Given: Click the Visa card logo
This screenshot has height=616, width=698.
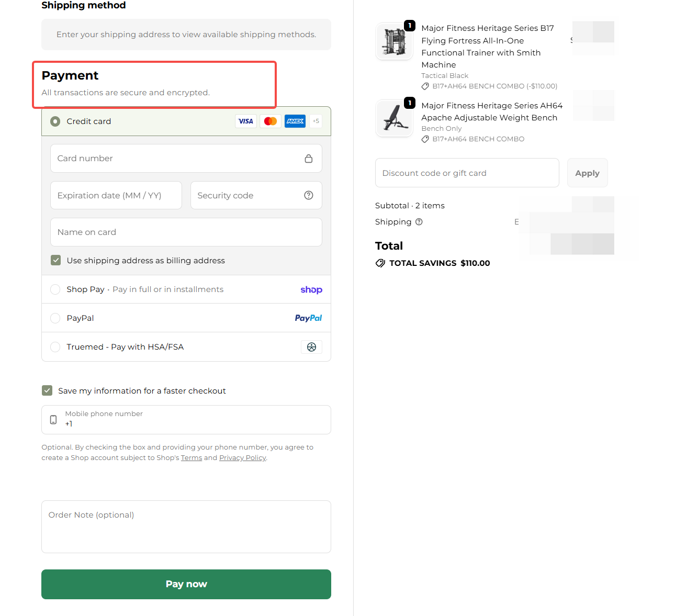Looking at the screenshot, I should (x=245, y=121).
